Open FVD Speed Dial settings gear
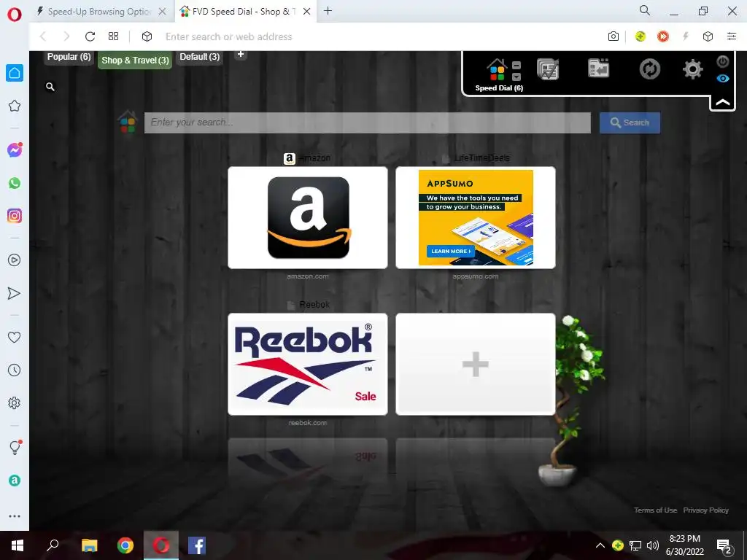 coord(693,69)
